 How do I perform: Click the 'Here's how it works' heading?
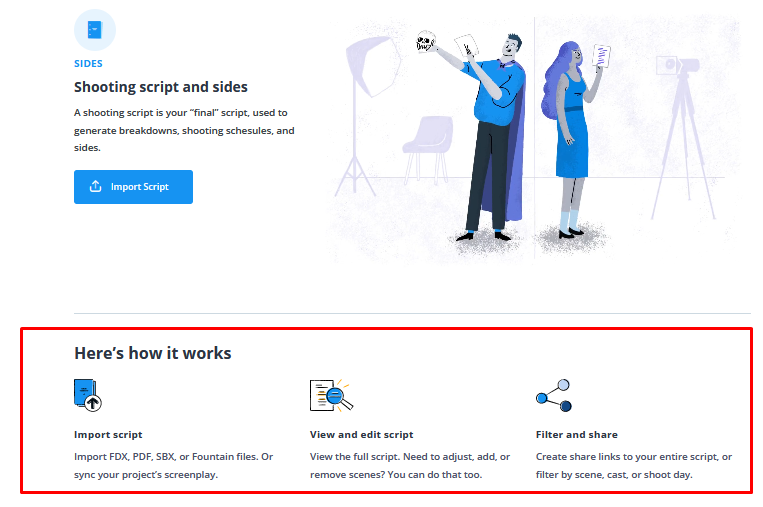pyautogui.click(x=153, y=353)
